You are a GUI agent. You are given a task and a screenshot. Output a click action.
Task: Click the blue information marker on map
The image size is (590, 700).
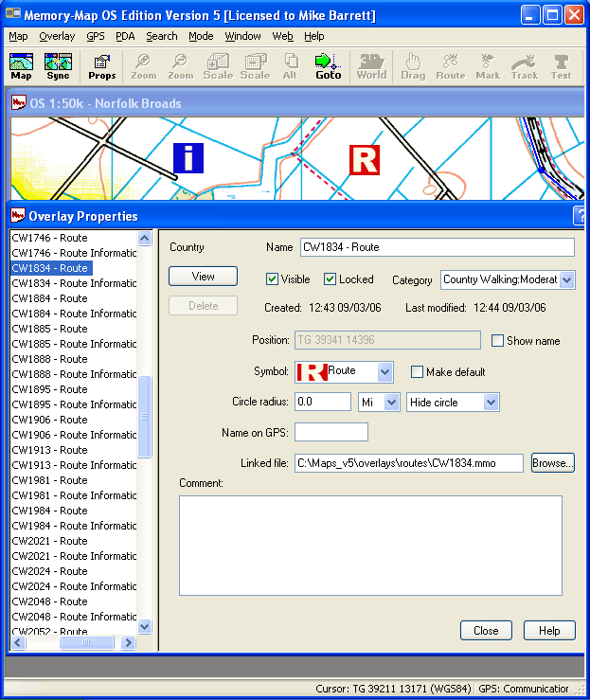point(188,158)
